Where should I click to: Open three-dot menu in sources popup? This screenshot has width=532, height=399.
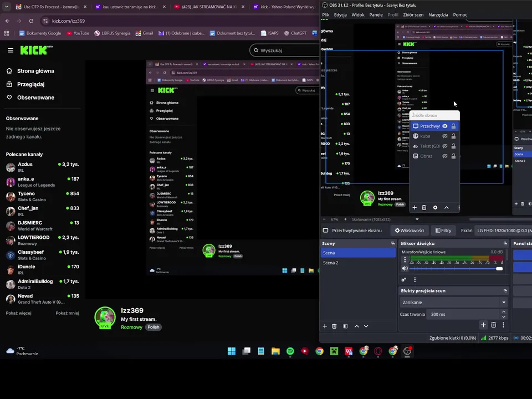459,207
